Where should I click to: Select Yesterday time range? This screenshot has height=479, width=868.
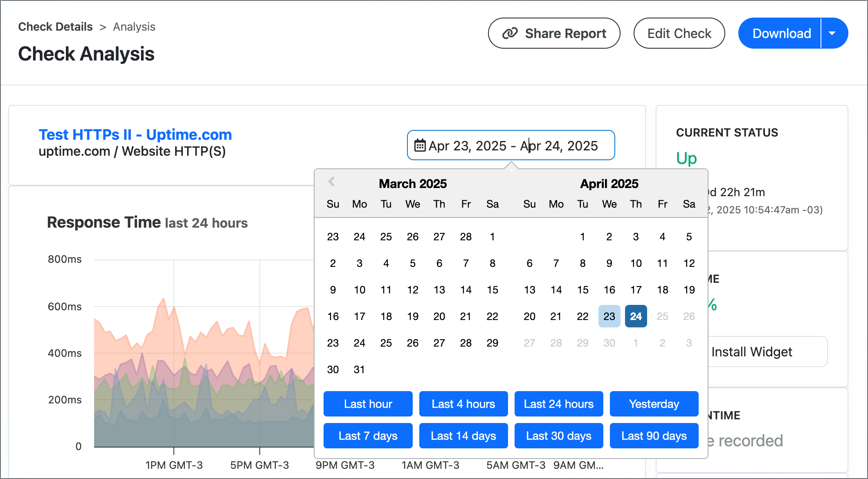coord(654,404)
